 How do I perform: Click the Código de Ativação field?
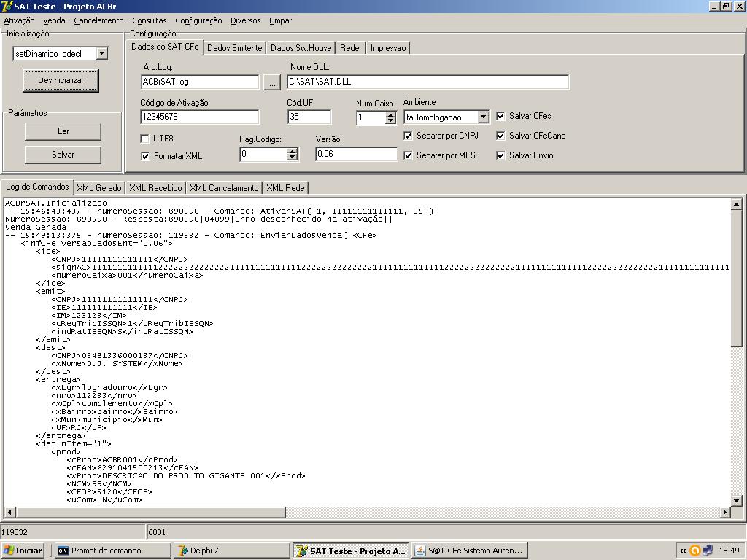[200, 117]
